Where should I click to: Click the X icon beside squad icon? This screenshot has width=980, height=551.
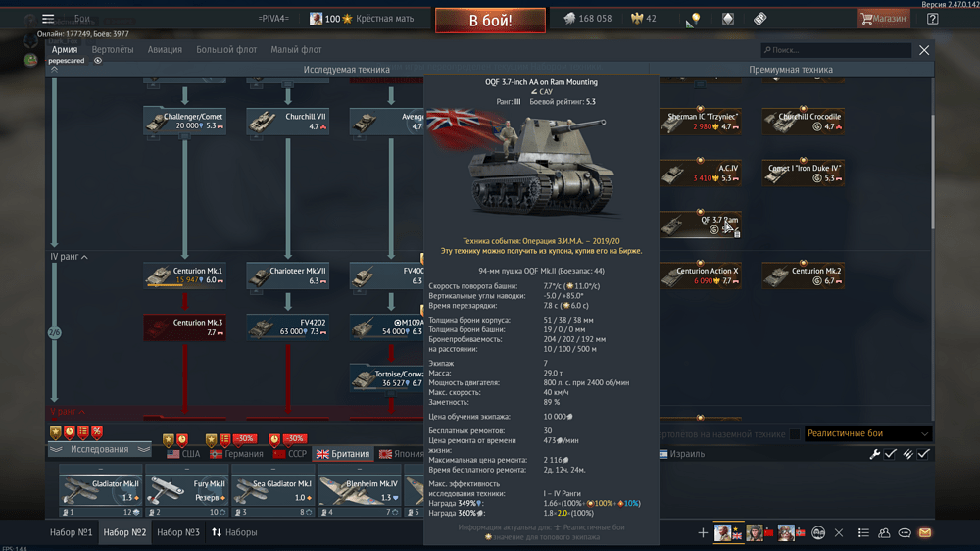point(839,533)
